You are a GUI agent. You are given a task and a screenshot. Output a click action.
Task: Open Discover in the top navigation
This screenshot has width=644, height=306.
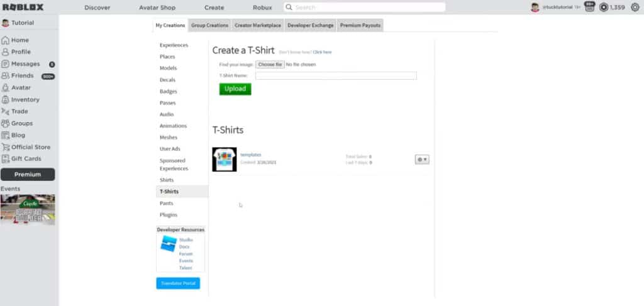(97, 8)
